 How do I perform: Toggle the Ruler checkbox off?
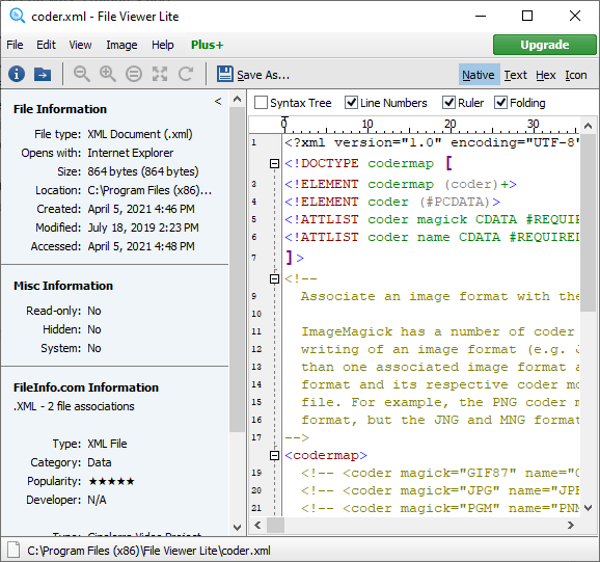[x=450, y=103]
